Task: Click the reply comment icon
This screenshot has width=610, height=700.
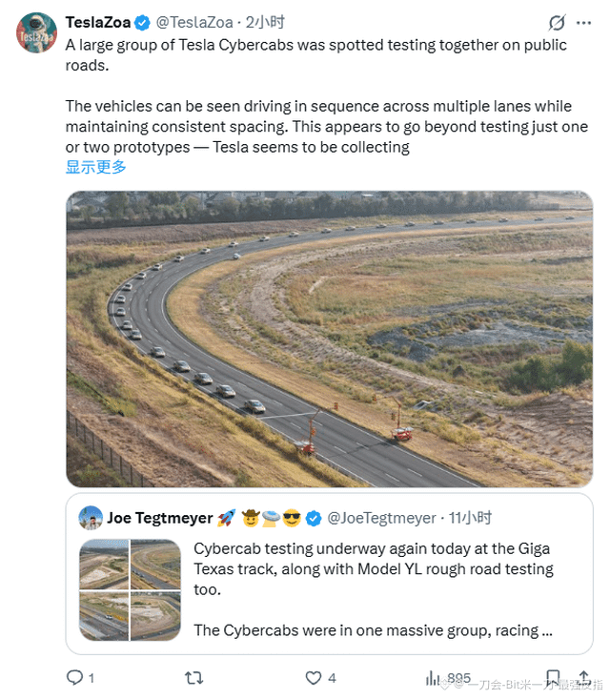Action: pyautogui.click(x=74, y=677)
